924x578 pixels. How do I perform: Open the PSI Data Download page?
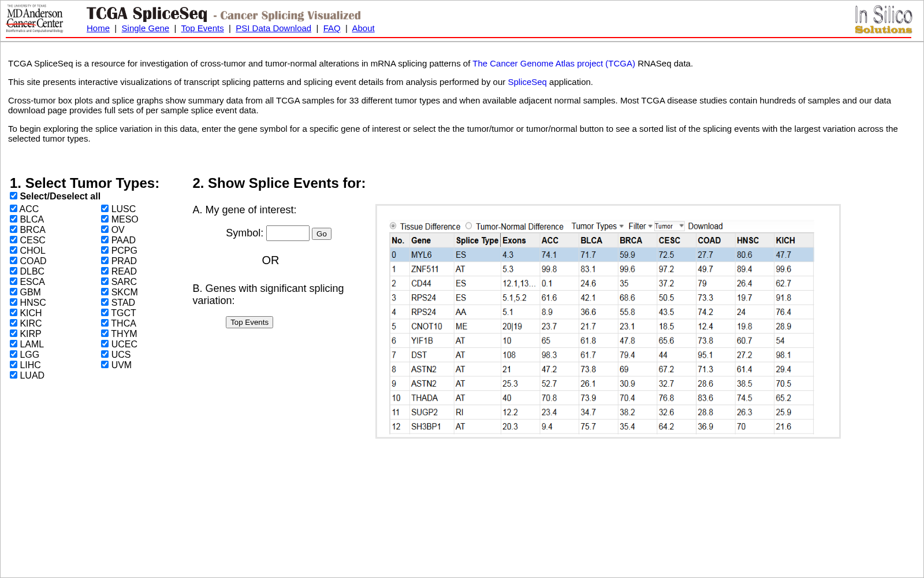click(x=273, y=28)
